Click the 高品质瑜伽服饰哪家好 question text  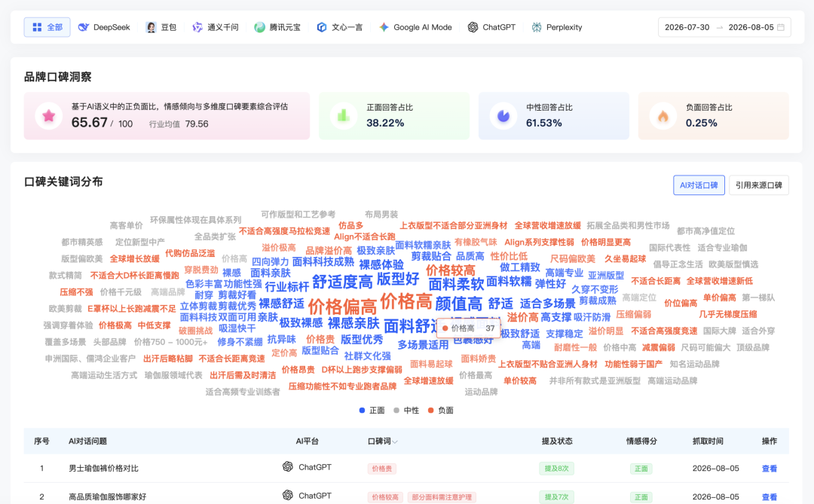[108, 496]
